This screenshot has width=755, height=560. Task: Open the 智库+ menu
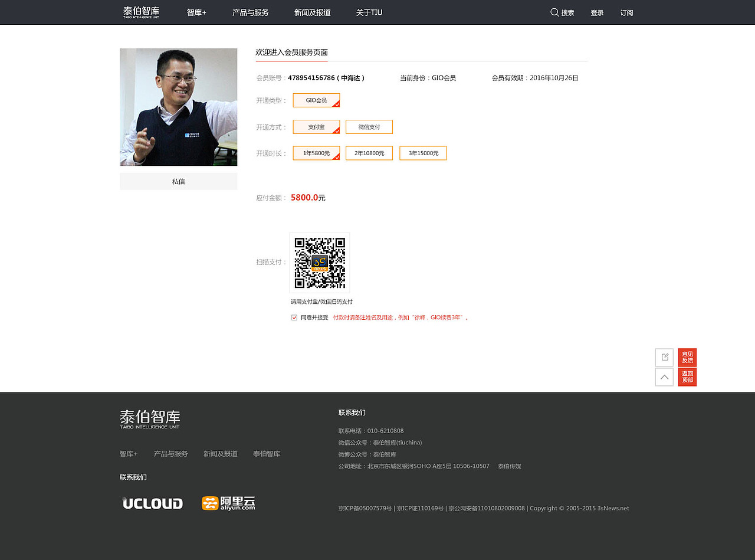click(196, 12)
